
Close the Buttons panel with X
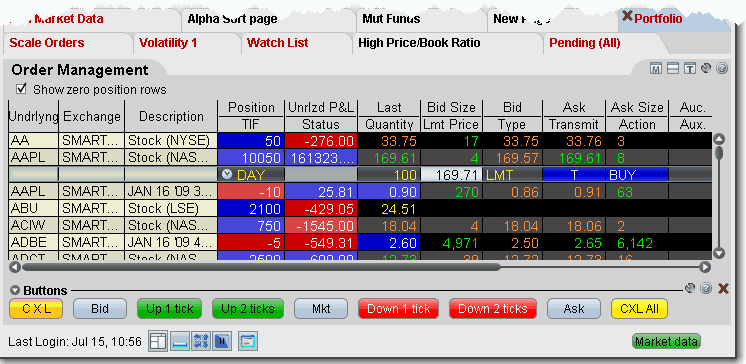pos(723,288)
